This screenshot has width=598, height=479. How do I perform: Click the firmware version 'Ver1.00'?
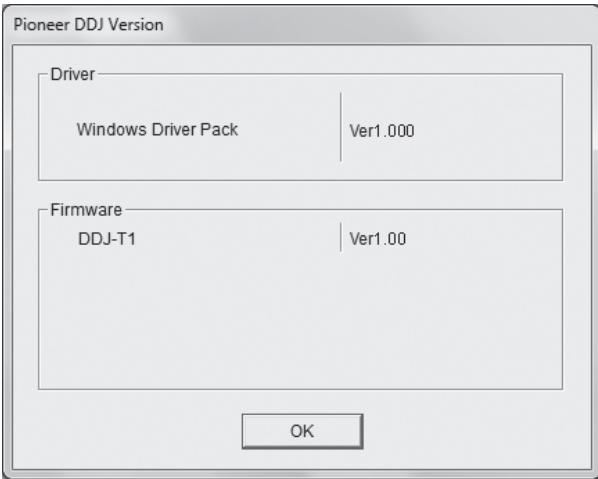(x=378, y=239)
